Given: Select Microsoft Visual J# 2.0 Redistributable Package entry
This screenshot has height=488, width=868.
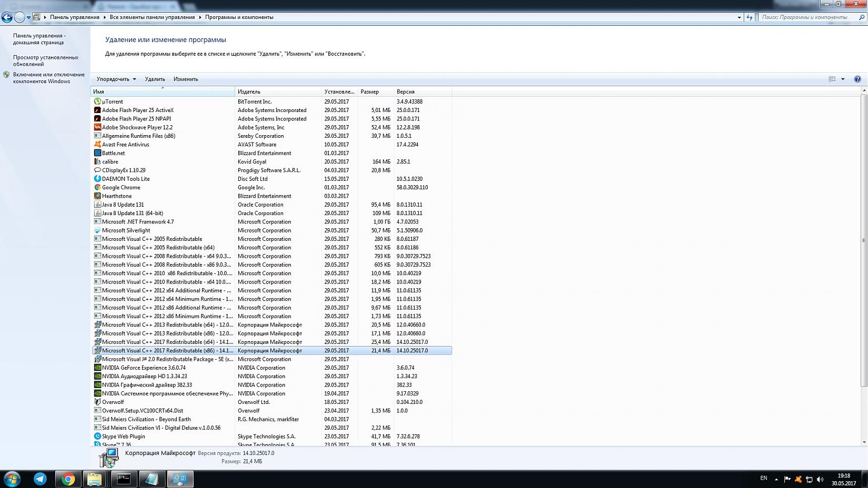Looking at the screenshot, I should (271, 359).
